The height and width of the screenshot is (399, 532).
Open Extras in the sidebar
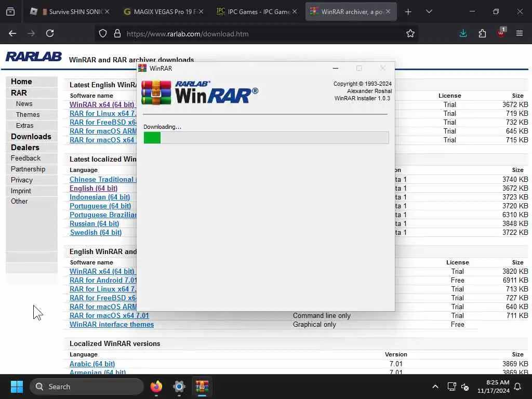[25, 126]
